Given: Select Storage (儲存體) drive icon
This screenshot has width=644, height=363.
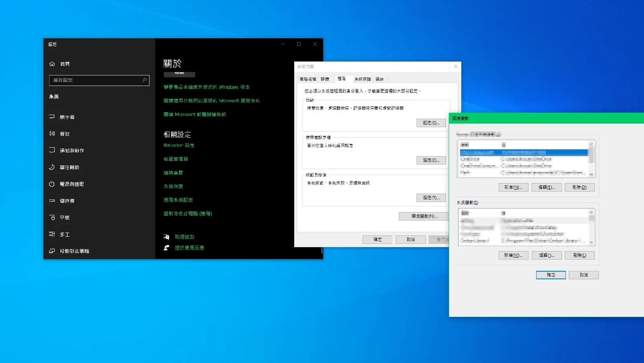Looking at the screenshot, I should click(x=52, y=200).
